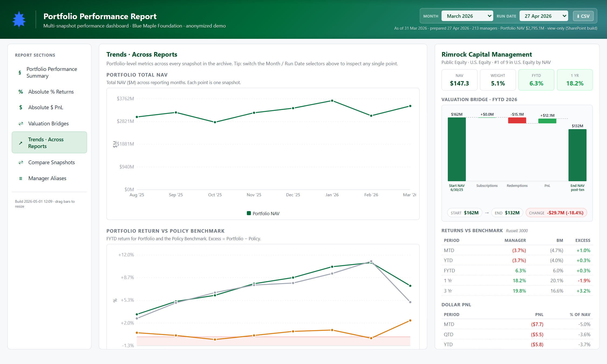Open Portfolio Performance Summary section

pyautogui.click(x=49, y=73)
